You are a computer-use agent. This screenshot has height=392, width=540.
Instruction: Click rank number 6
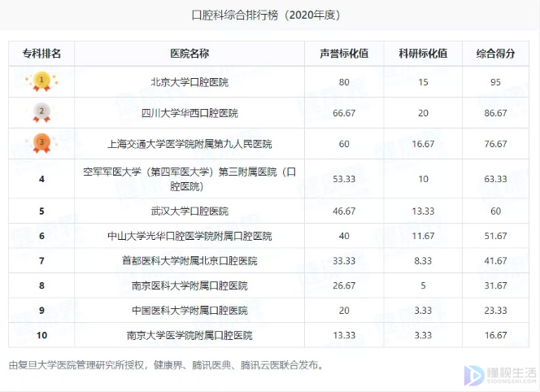click(x=41, y=236)
